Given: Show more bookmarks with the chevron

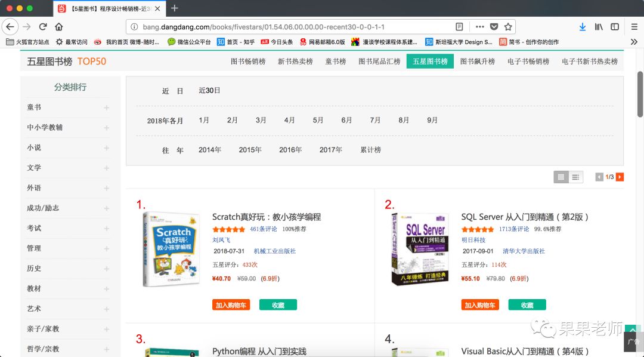Looking at the screenshot, I should 634,42.
